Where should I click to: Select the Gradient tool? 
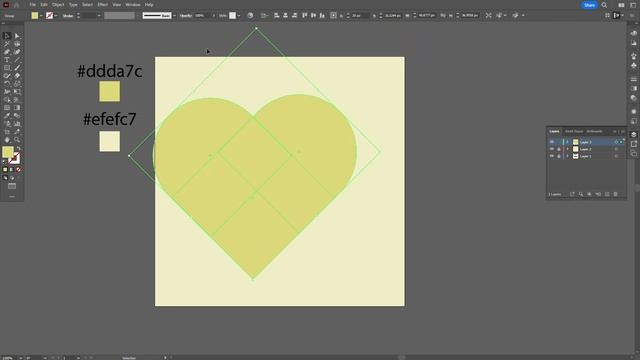(17, 108)
